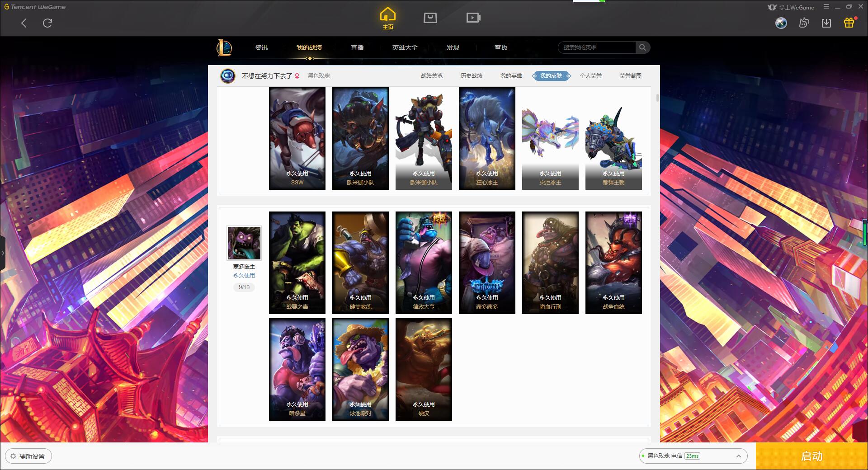Select the 我的战绩 tab
The image size is (868, 470).
pos(309,47)
